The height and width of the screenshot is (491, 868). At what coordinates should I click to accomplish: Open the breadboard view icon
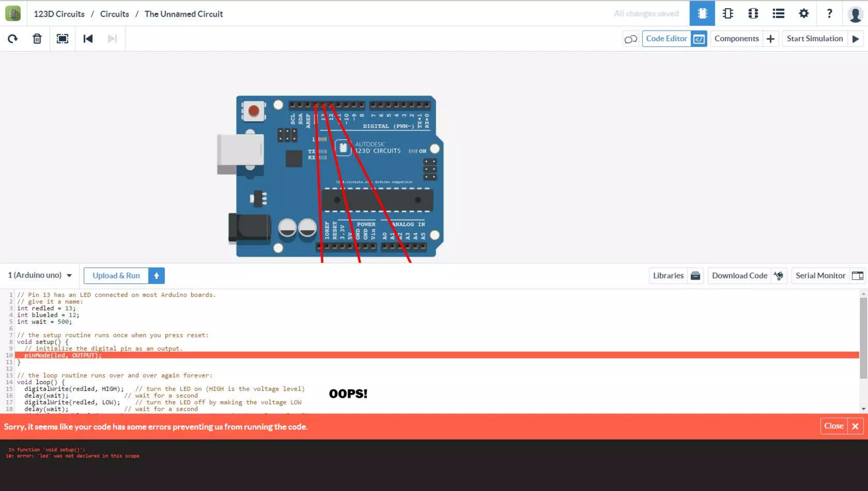tap(702, 14)
